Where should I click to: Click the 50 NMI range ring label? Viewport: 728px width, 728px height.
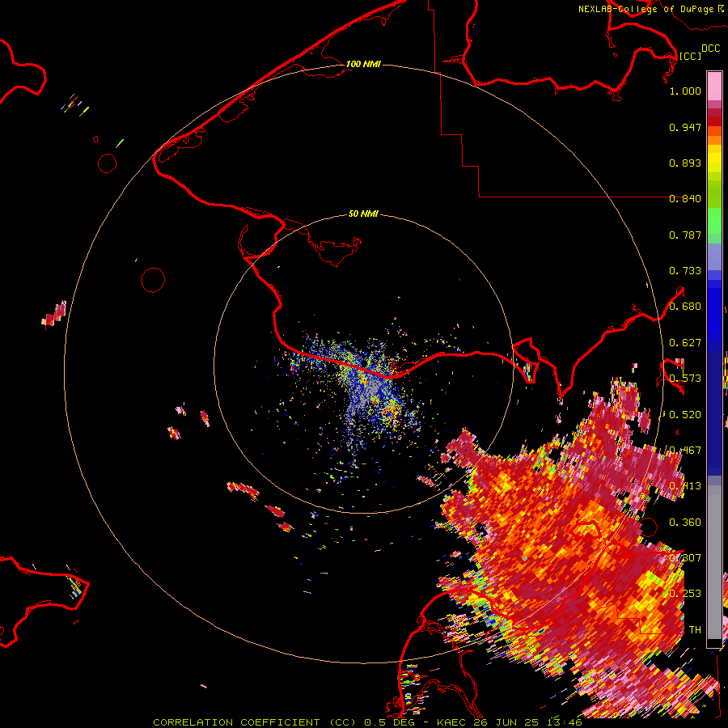363,214
